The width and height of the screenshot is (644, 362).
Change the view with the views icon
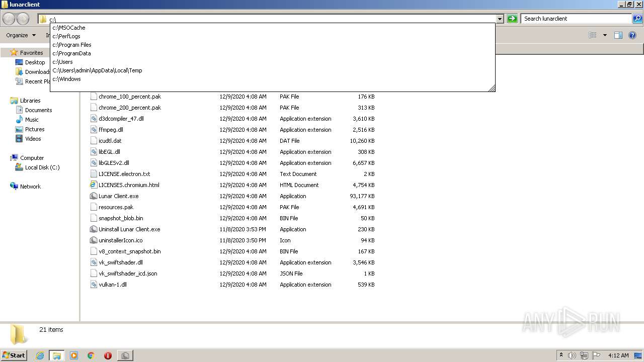(x=593, y=35)
